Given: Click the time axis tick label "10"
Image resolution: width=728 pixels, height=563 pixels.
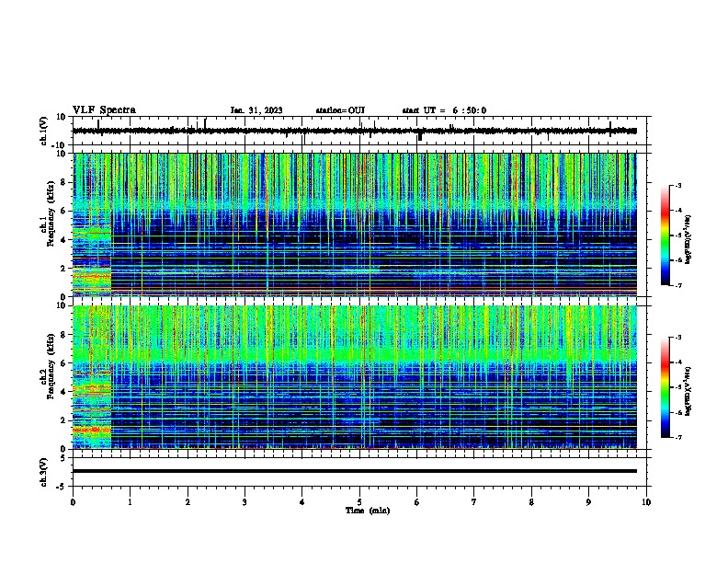Looking at the screenshot, I should [x=646, y=502].
